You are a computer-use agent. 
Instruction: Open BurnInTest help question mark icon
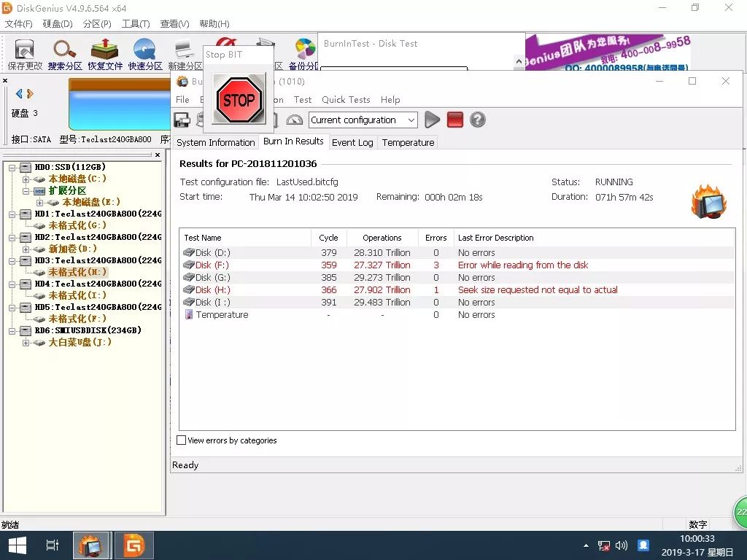point(478,120)
